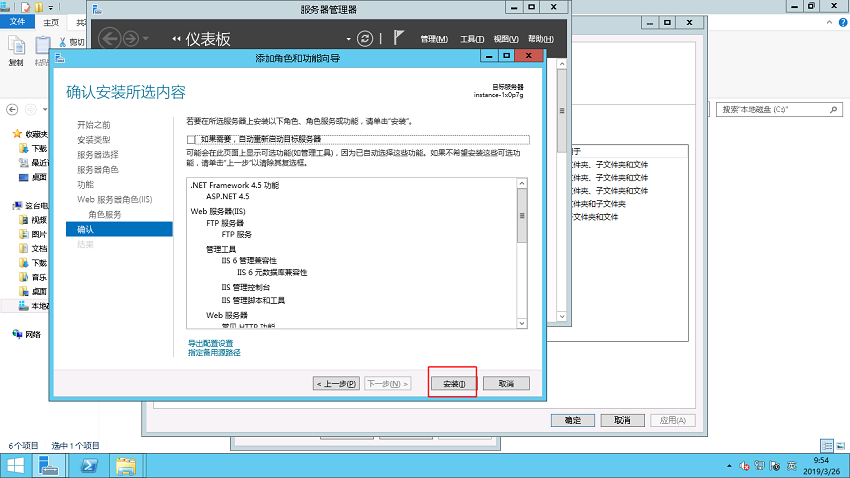This screenshot has width=850, height=478.
Task: Collapse Explorer ribbon with chevron
Action: [829, 22]
